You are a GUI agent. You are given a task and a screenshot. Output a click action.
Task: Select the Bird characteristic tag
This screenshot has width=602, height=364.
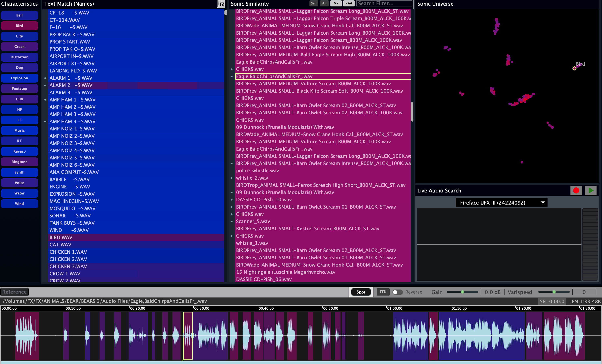(x=19, y=26)
